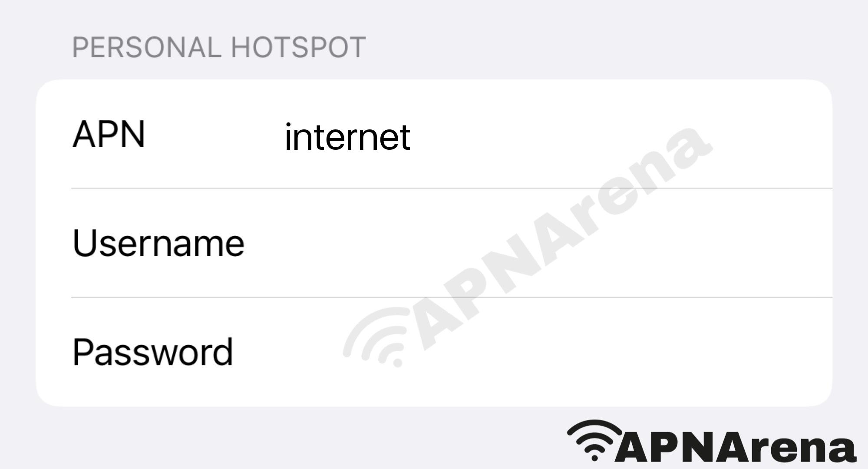868x469 pixels.
Task: Click the Username label row
Action: click(434, 244)
